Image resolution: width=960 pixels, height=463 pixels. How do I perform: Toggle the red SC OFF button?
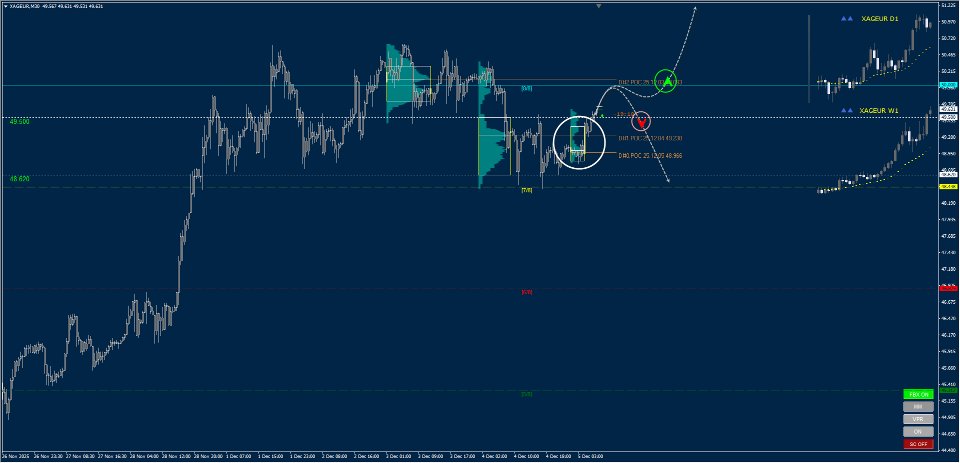[x=918, y=443]
